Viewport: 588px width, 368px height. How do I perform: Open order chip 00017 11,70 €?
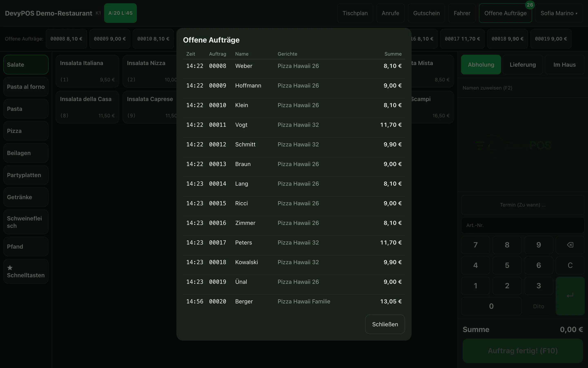coord(462,39)
